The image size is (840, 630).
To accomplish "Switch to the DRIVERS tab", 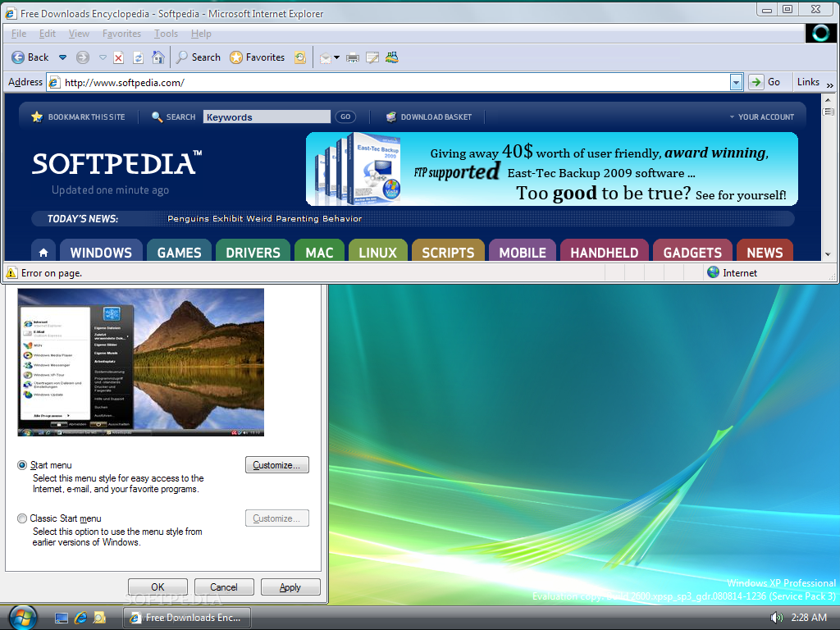I will pyautogui.click(x=253, y=253).
